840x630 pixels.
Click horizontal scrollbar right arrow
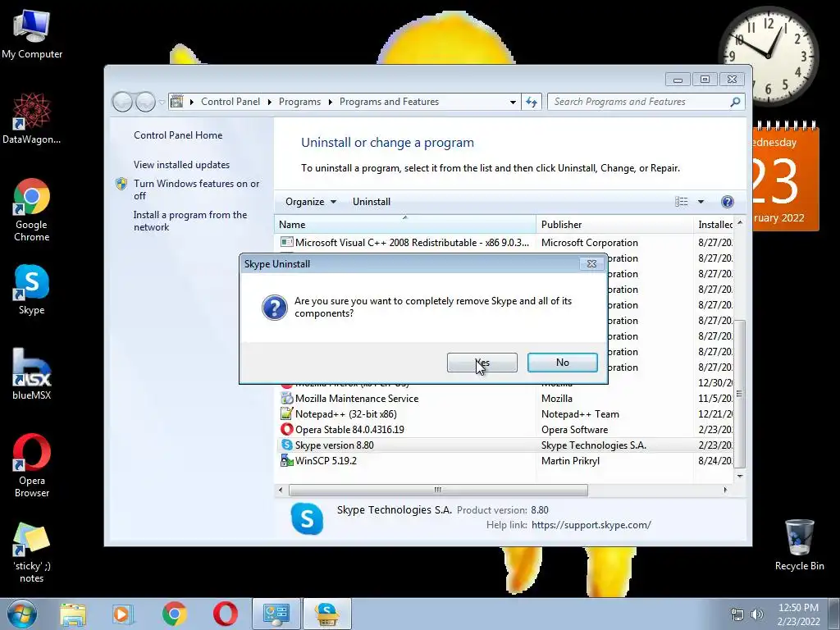(x=725, y=490)
